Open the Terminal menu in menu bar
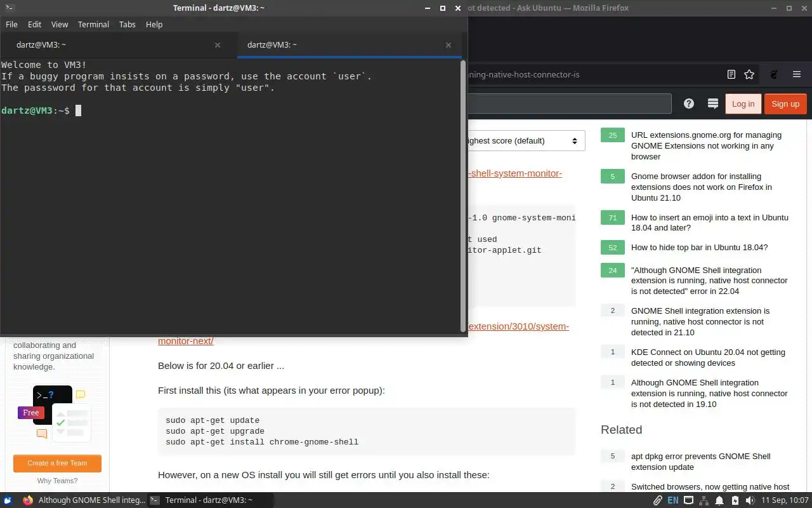This screenshot has width=812, height=508. point(93,24)
